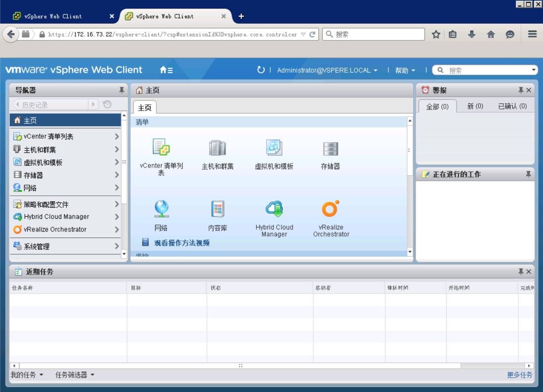The height and width of the screenshot is (392, 543).
Task: Sort tasks by 任务名称 column header
Action: pyautogui.click(x=68, y=288)
